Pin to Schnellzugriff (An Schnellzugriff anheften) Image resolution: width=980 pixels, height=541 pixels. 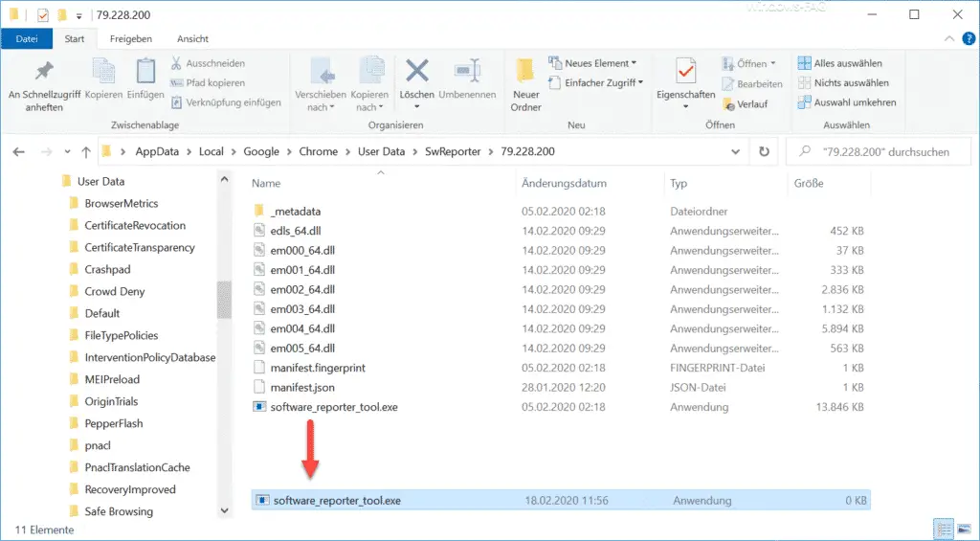tap(44, 85)
